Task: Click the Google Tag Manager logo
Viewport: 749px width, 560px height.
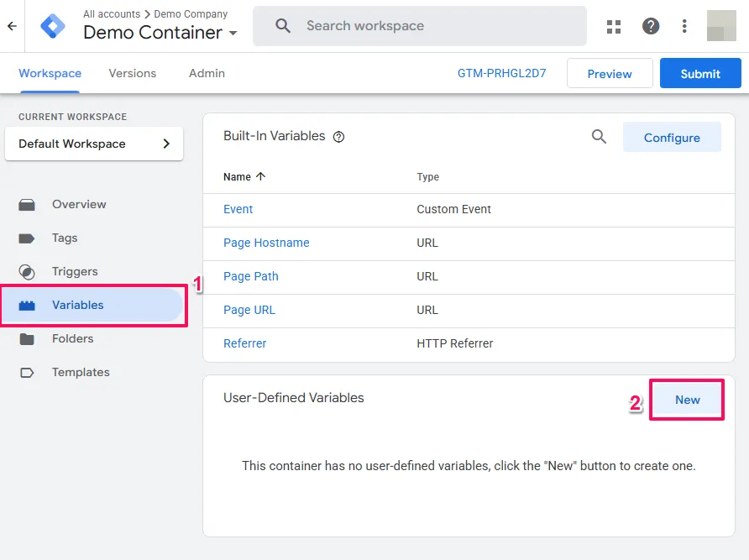Action: click(53, 26)
